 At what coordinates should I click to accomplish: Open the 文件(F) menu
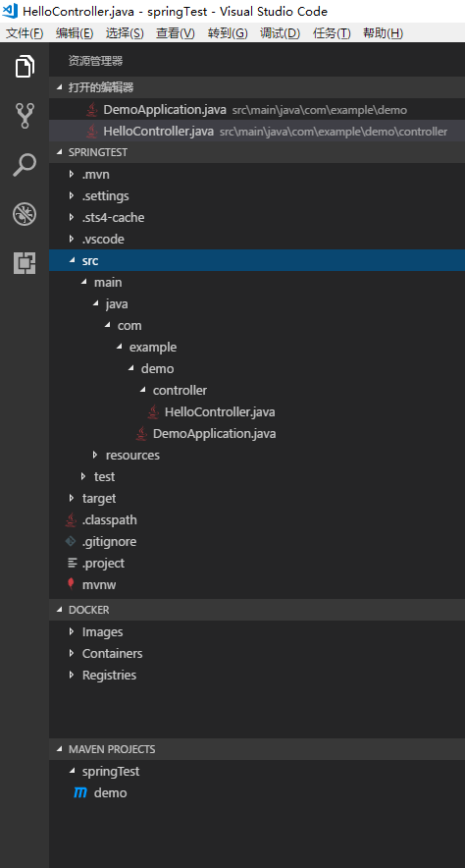pyautogui.click(x=25, y=33)
